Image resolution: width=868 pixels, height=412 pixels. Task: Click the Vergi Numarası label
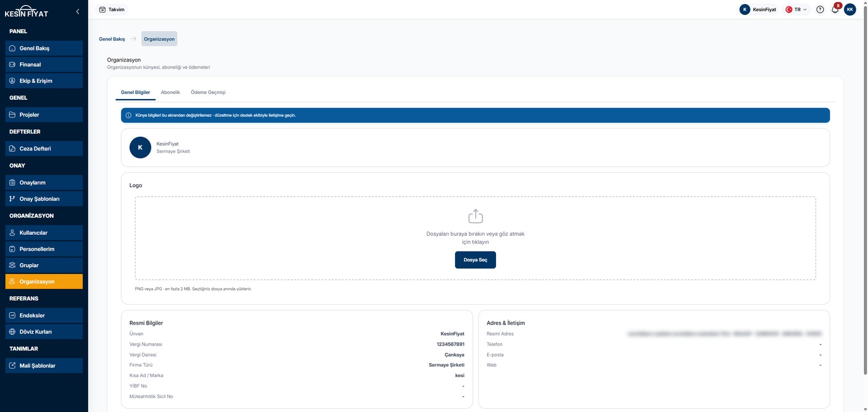click(x=146, y=344)
